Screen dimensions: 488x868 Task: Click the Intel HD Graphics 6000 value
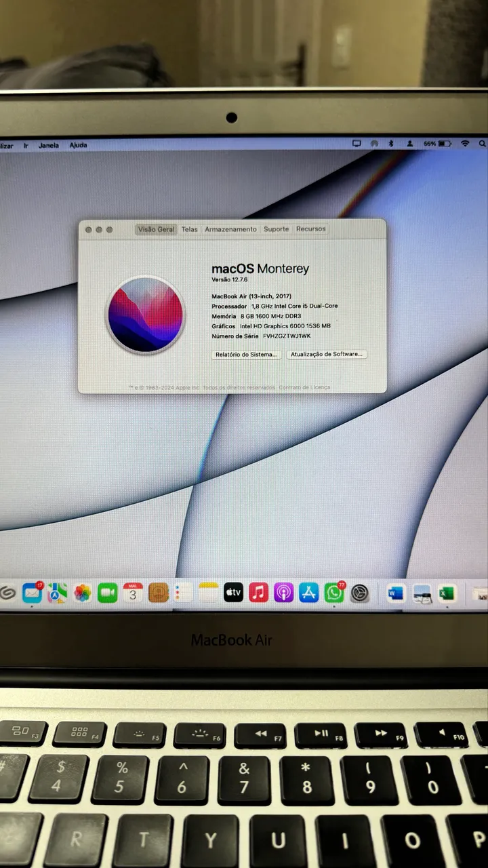[x=285, y=326]
